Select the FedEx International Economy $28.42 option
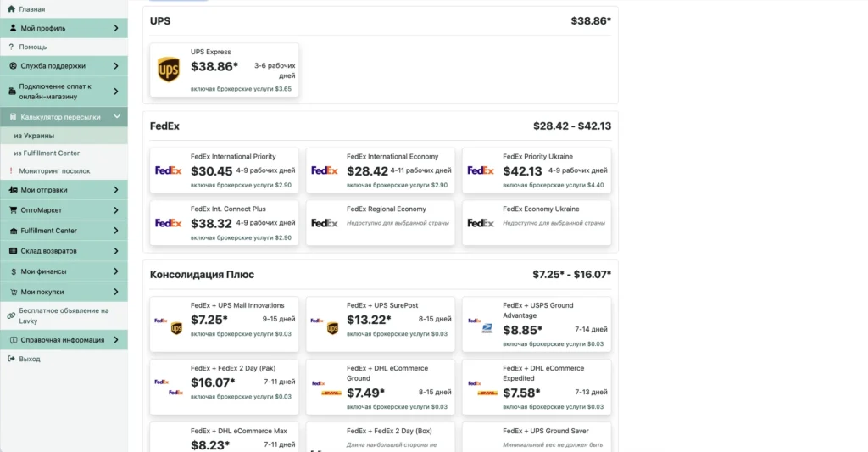Screen dimensions: 868x452 click(x=381, y=170)
